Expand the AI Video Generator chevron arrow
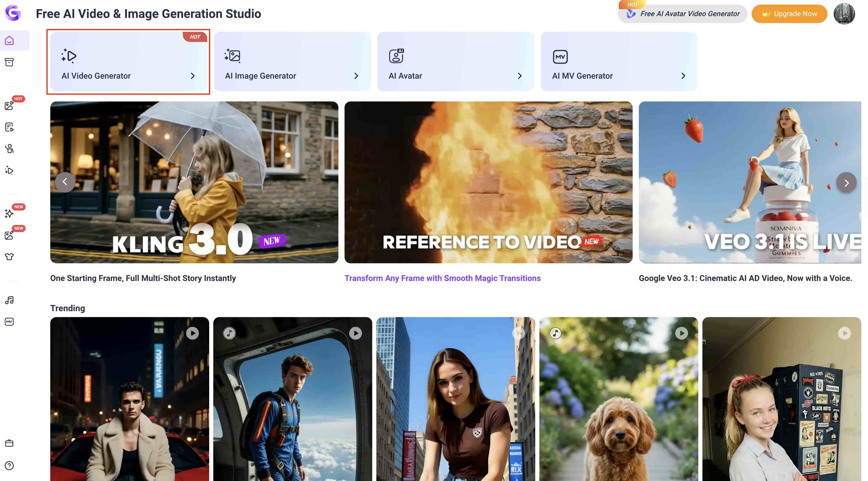Image resolution: width=868 pixels, height=481 pixels. [x=193, y=76]
